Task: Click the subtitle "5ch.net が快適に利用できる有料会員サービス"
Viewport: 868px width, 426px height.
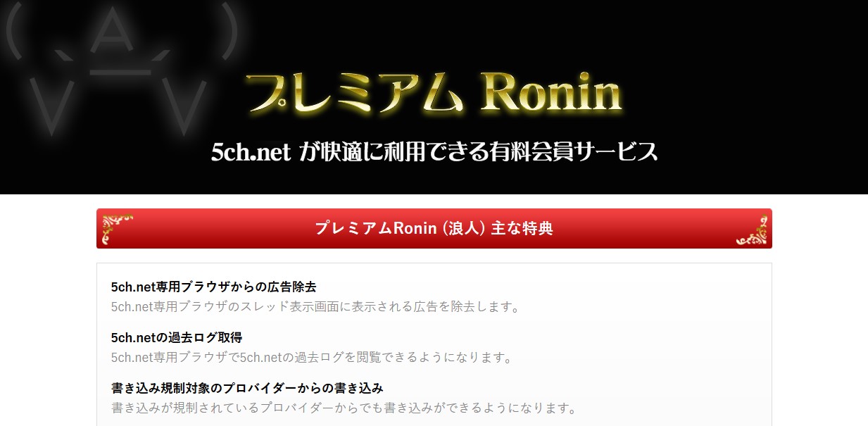Action: point(434,151)
